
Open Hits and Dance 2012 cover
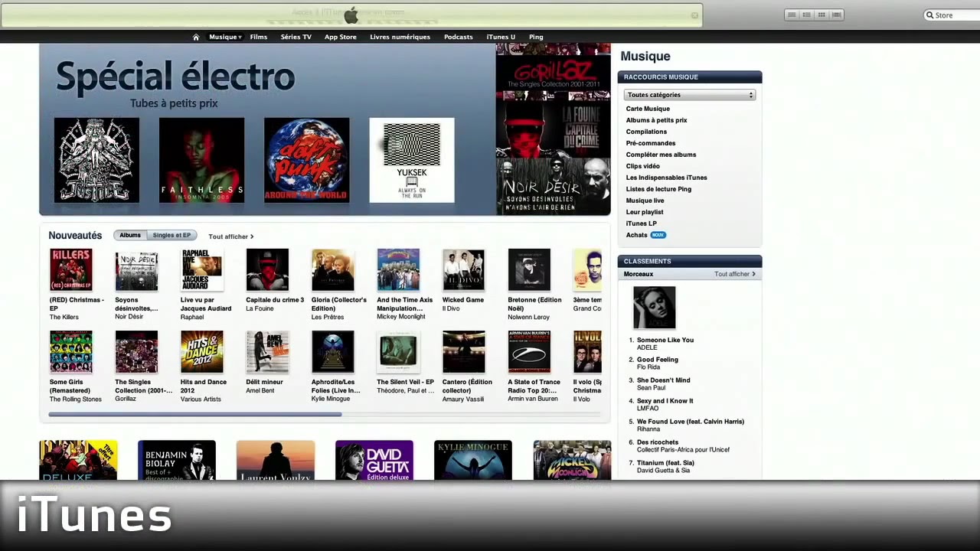tap(201, 352)
